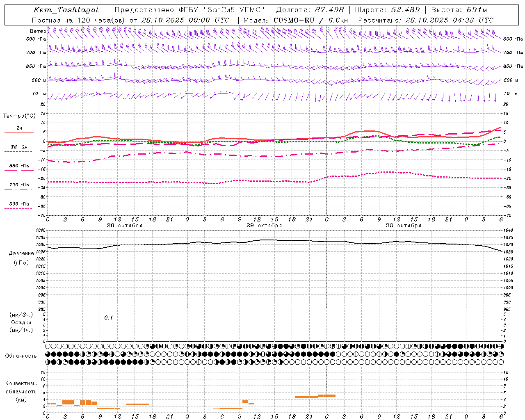
Task: Click the orange convective bar at 15 hours 28 октября
Action: pos(138,404)
